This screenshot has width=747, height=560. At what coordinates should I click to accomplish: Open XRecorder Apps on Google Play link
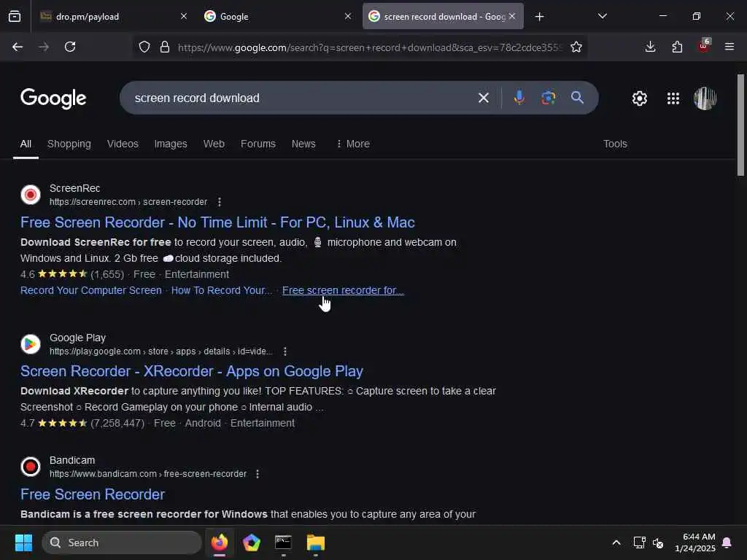(192, 371)
